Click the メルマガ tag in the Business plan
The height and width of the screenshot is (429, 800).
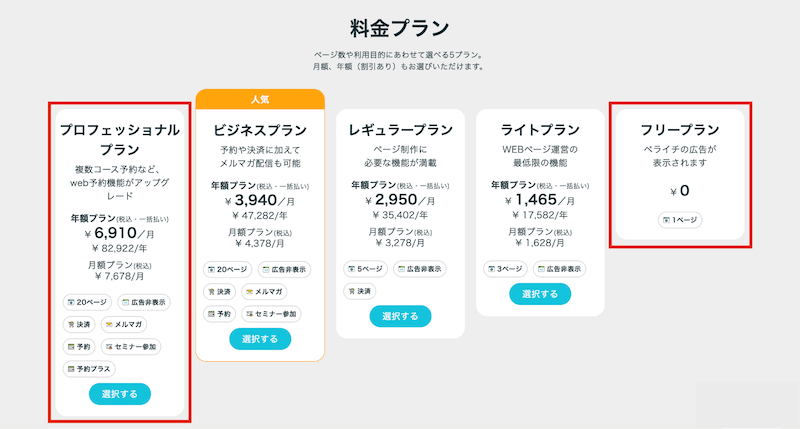[x=265, y=291]
